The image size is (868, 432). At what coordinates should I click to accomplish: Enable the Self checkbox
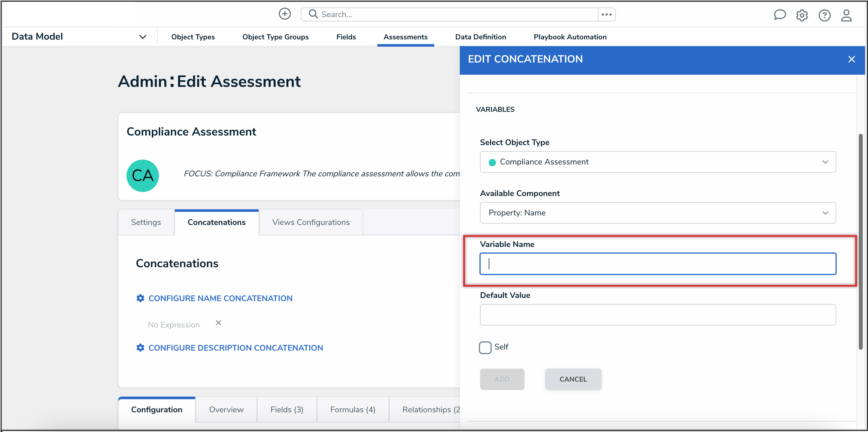point(485,347)
